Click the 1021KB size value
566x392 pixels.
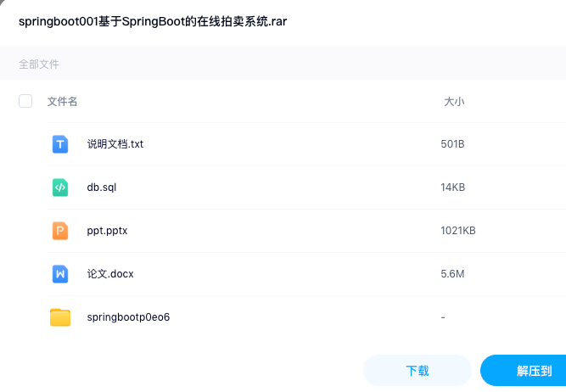(458, 231)
